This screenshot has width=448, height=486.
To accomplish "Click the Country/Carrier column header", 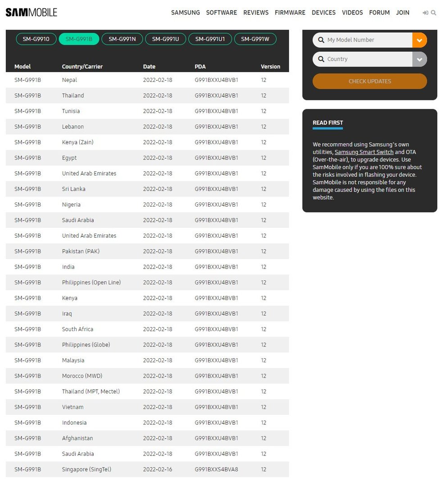I will click(x=82, y=67).
